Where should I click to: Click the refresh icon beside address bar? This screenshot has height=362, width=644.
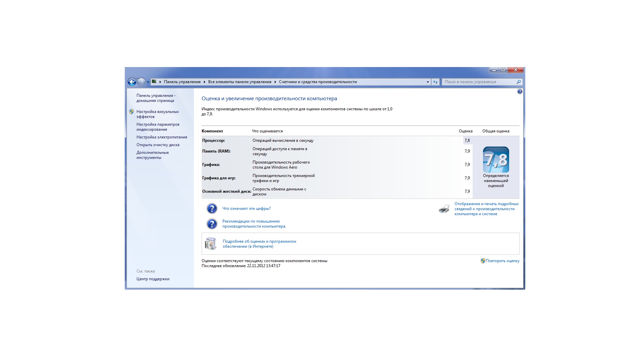[435, 82]
